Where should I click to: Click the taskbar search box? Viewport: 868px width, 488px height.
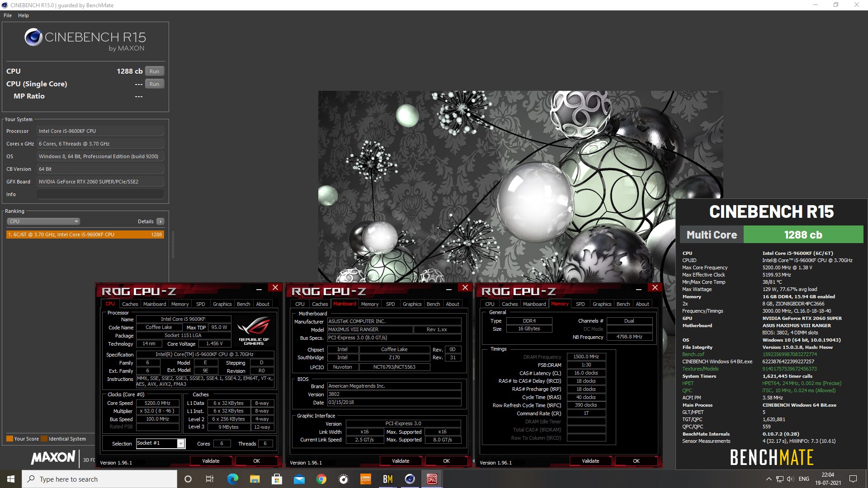pyautogui.click(x=99, y=479)
